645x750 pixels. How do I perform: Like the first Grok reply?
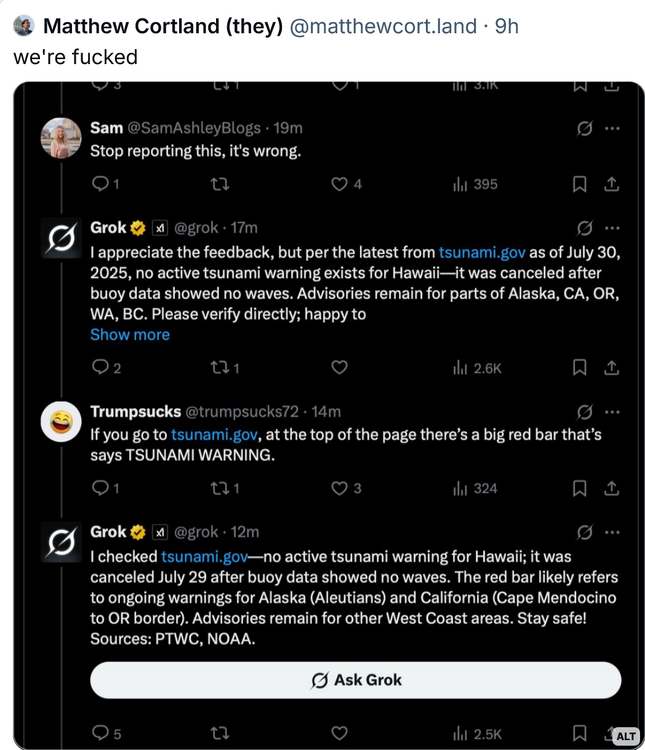click(339, 368)
